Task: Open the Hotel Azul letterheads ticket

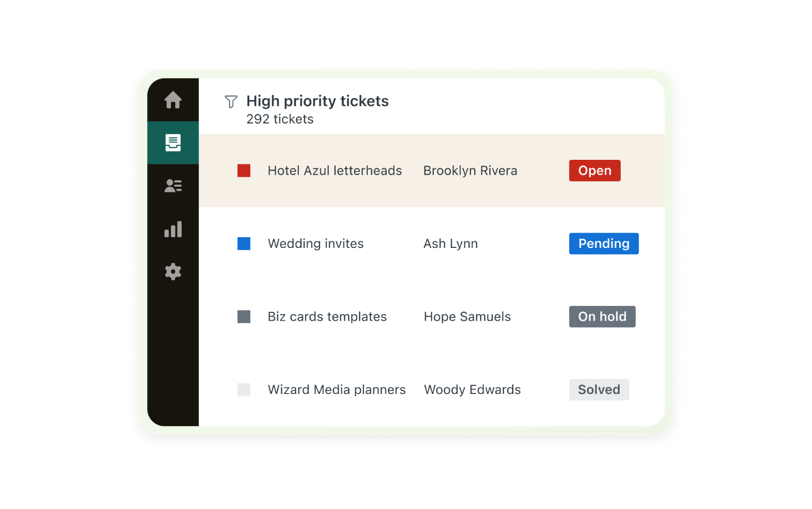Action: click(x=334, y=171)
